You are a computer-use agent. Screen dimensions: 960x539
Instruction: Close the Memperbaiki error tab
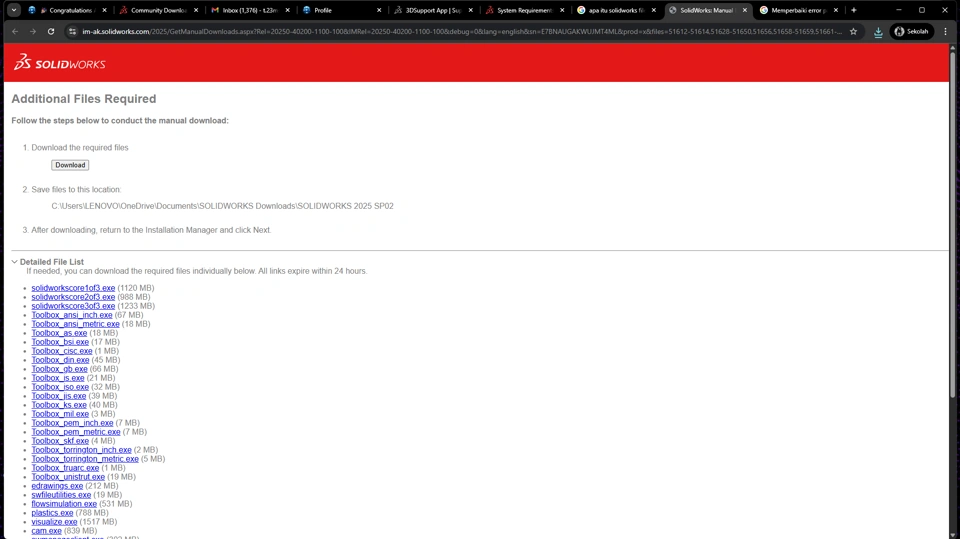pos(836,10)
